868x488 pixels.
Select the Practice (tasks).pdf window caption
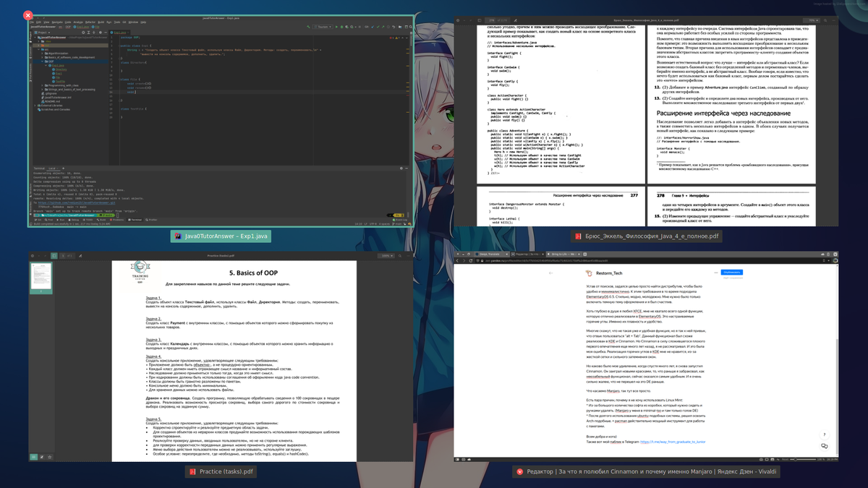221,471
